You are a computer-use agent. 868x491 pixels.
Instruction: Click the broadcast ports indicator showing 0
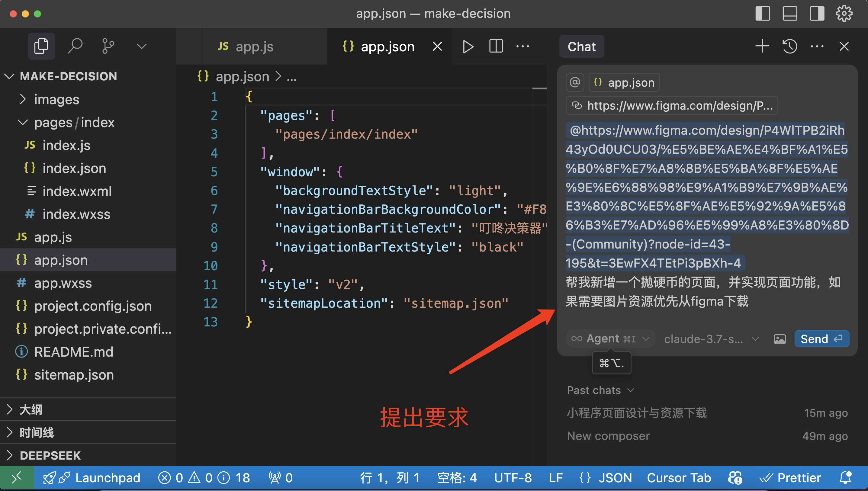[x=281, y=478]
